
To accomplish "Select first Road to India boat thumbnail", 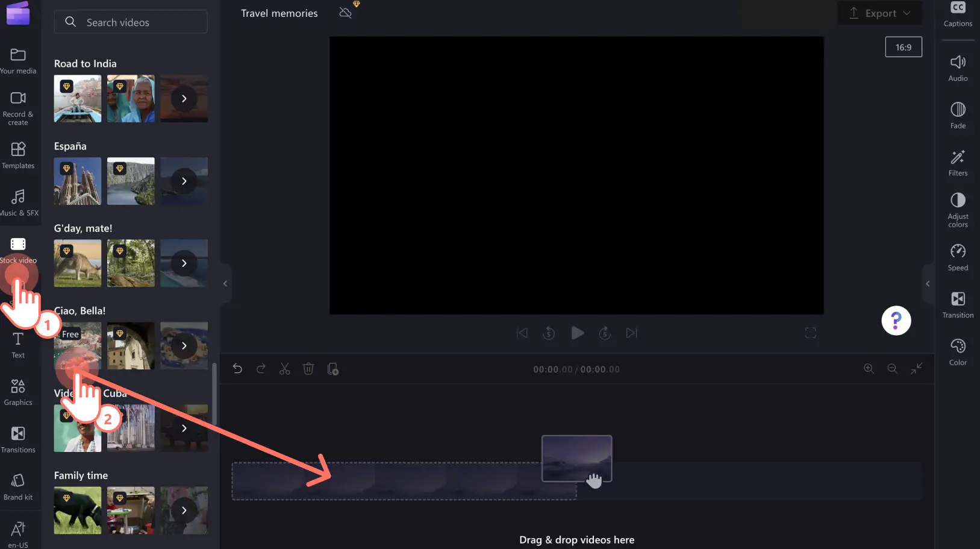I will (78, 98).
